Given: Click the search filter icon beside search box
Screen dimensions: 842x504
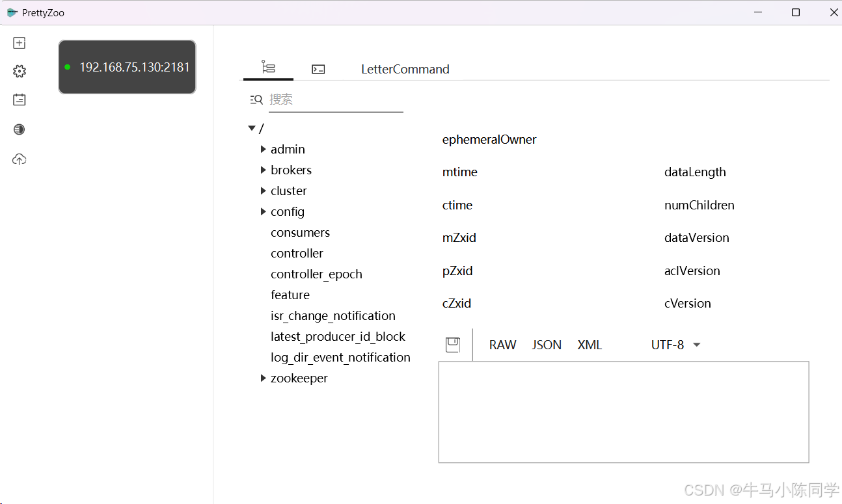Looking at the screenshot, I should pos(256,99).
